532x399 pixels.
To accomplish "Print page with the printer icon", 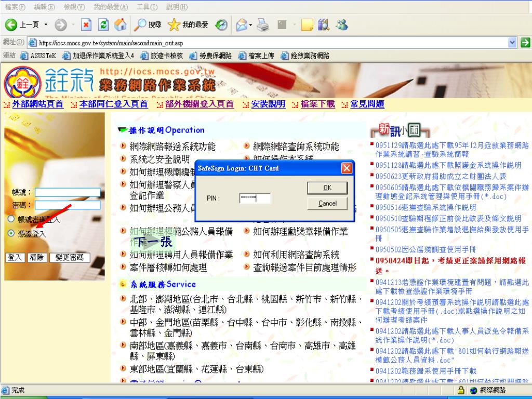I will pos(262,25).
